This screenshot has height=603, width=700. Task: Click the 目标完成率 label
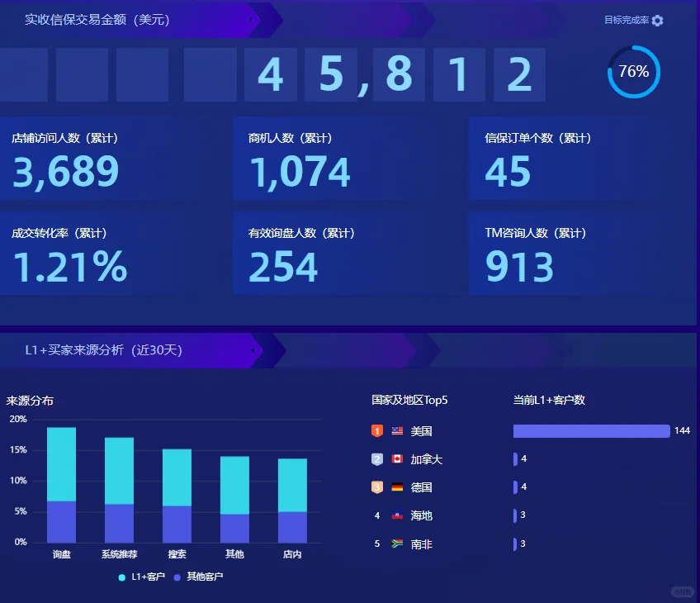coord(627,20)
